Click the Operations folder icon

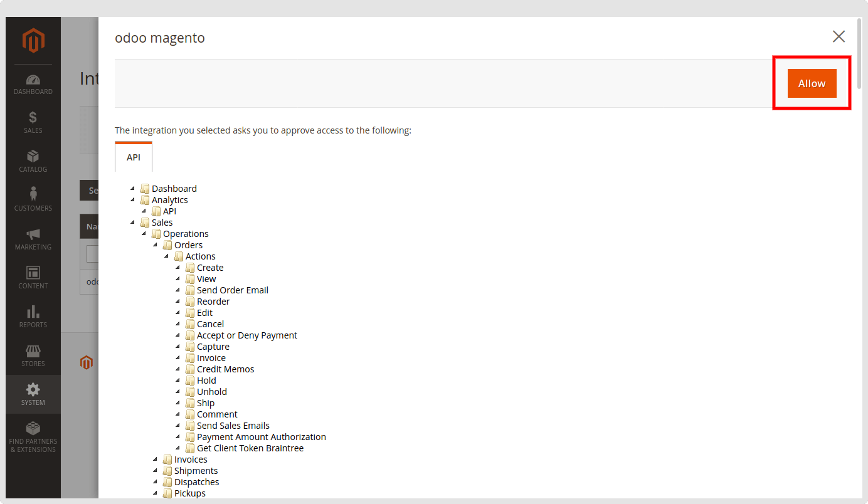point(157,234)
